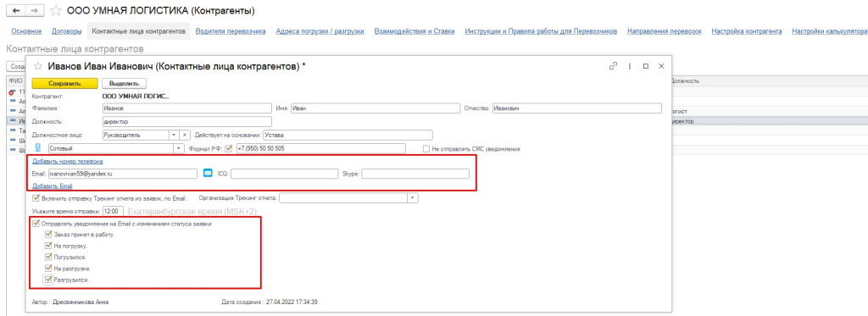Screen dimensions: 868x316
Task: Select Контактные лица контрагентов tab
Action: 138,31
